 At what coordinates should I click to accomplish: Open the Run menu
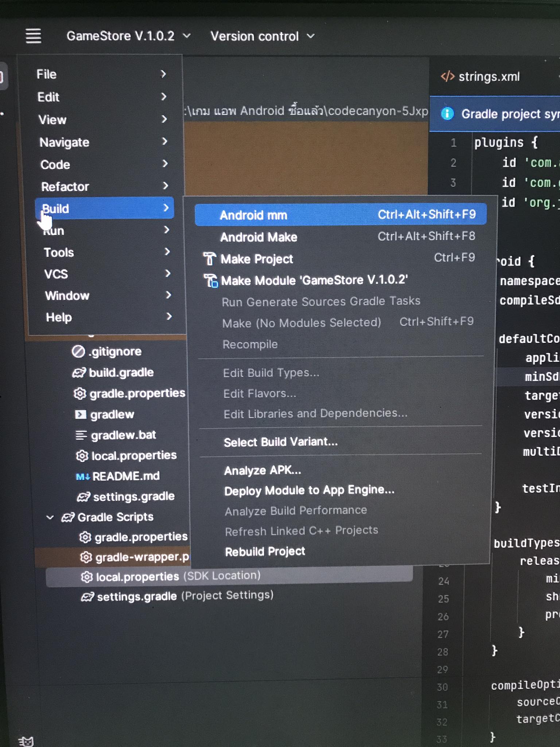click(106, 230)
